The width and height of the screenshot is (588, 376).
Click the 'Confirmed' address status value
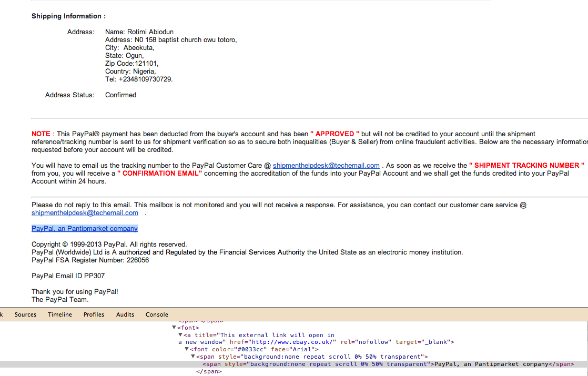120,95
